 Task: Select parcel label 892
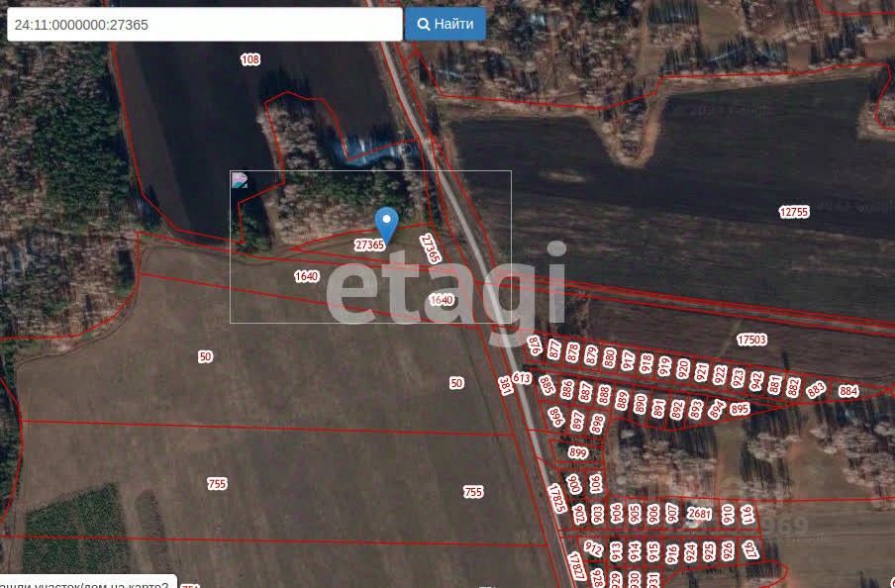pyautogui.click(x=677, y=409)
